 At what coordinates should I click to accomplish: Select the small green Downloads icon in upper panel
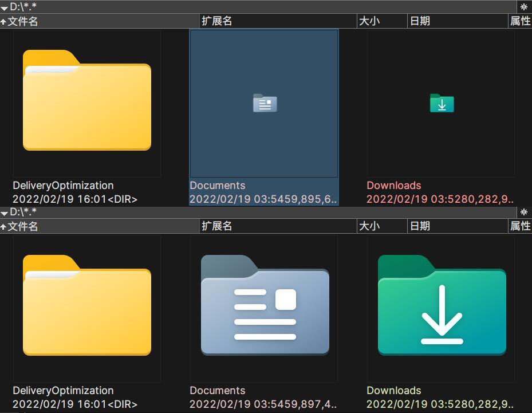click(x=442, y=103)
